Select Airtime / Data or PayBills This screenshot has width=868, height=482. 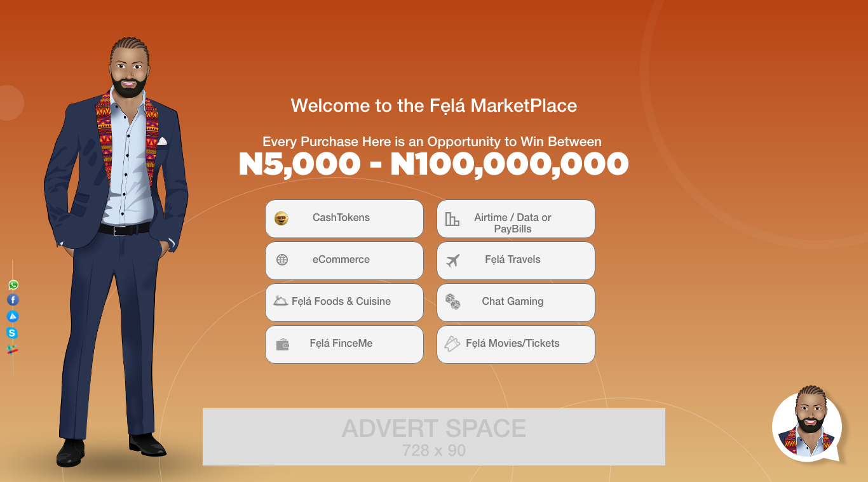pyautogui.click(x=516, y=219)
